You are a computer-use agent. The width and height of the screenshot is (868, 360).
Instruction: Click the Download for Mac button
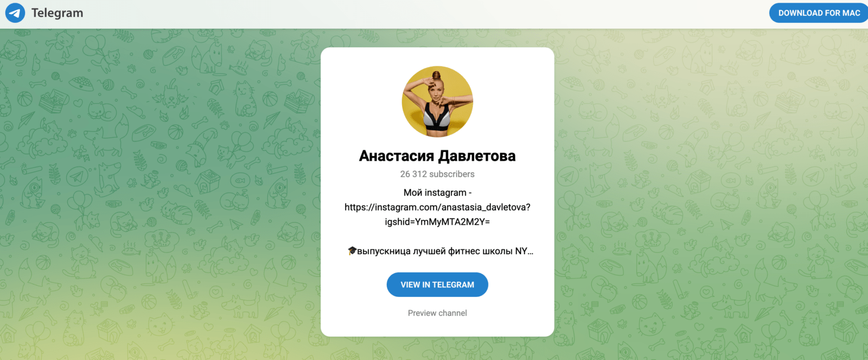(x=819, y=13)
